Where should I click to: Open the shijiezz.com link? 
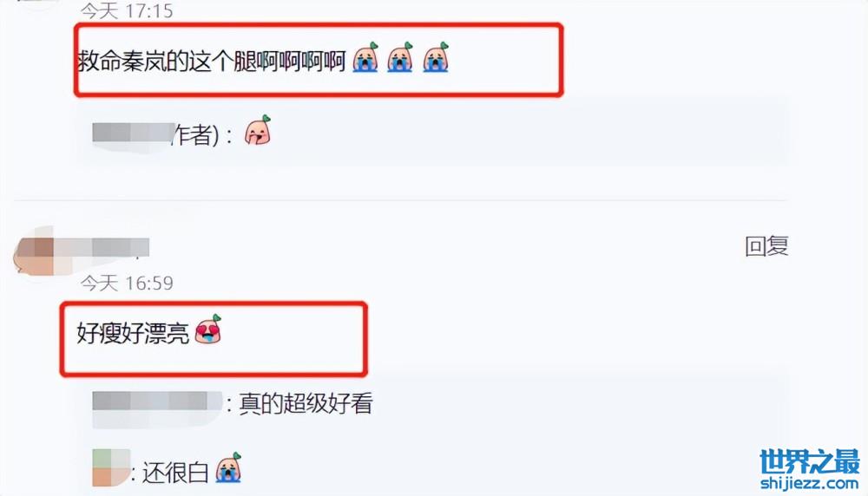point(809,483)
